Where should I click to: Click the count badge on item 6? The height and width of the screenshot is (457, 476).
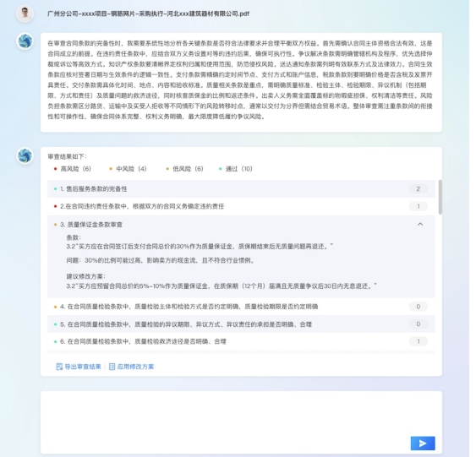pos(418,341)
